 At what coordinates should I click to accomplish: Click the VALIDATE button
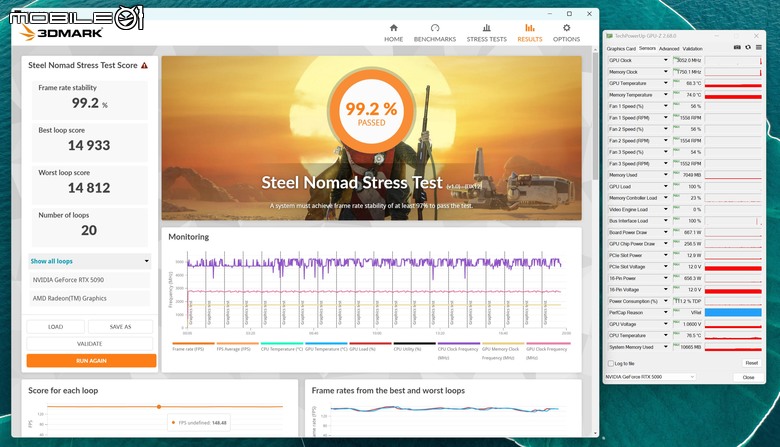(x=90, y=344)
